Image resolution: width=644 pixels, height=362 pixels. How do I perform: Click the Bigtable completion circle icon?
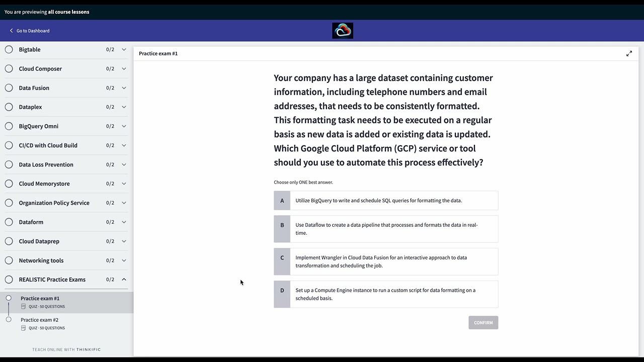click(x=9, y=49)
